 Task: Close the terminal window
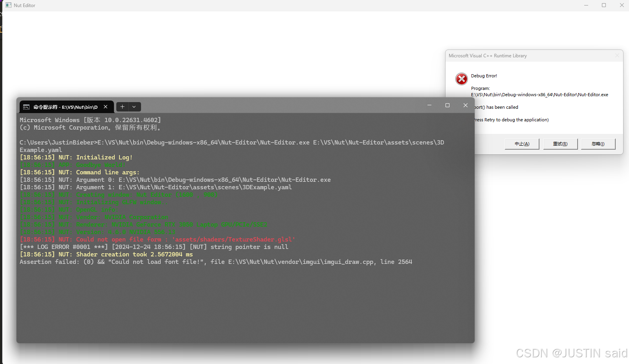(x=466, y=105)
